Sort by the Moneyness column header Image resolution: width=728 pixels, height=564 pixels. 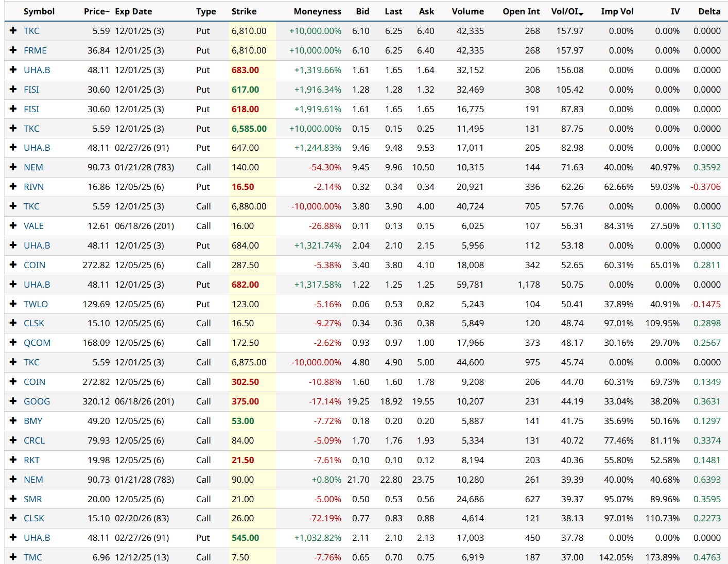pyautogui.click(x=317, y=11)
